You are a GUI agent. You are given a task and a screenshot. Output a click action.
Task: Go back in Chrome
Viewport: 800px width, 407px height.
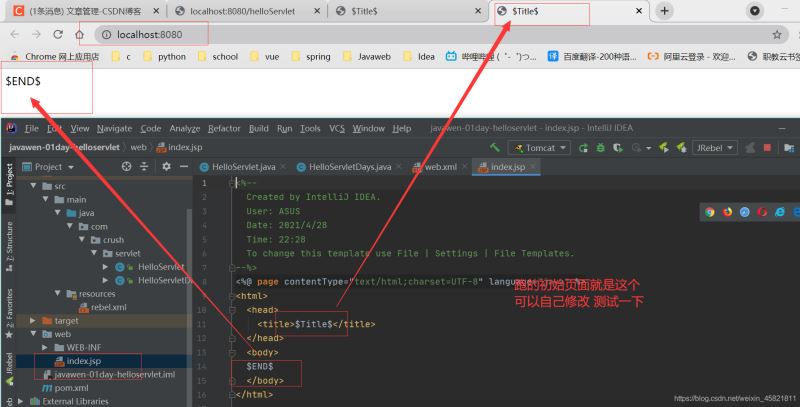[x=14, y=34]
